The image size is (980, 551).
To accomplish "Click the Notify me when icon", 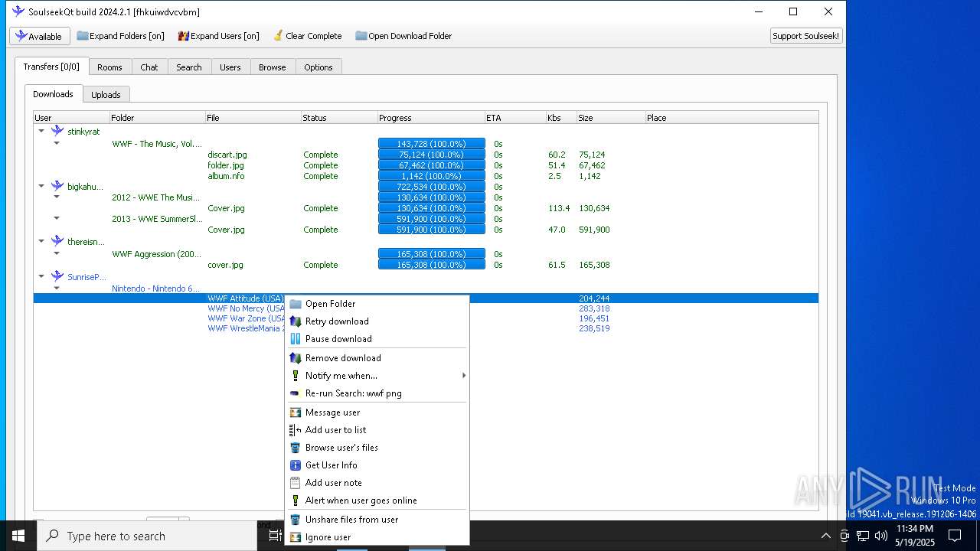I will pyautogui.click(x=296, y=376).
